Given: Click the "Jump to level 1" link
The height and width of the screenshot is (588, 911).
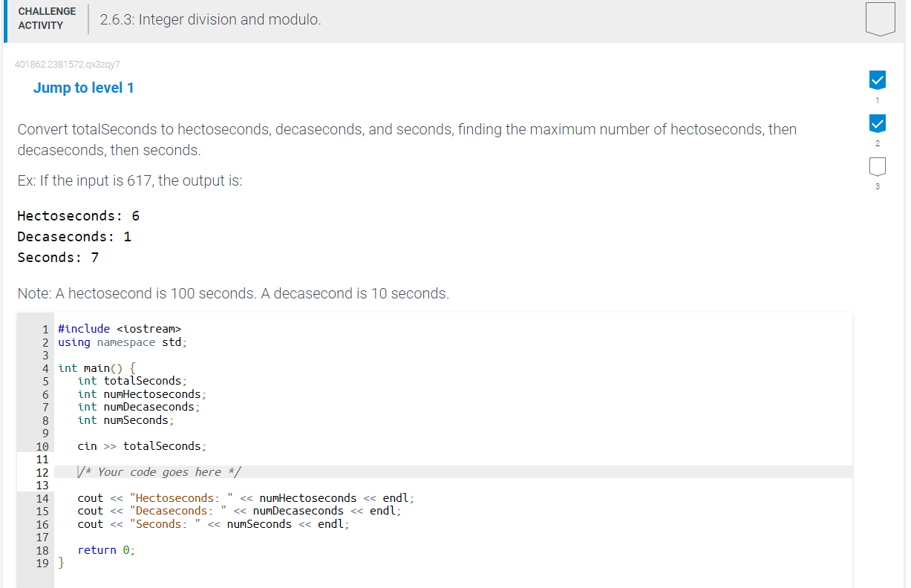Looking at the screenshot, I should coord(84,88).
